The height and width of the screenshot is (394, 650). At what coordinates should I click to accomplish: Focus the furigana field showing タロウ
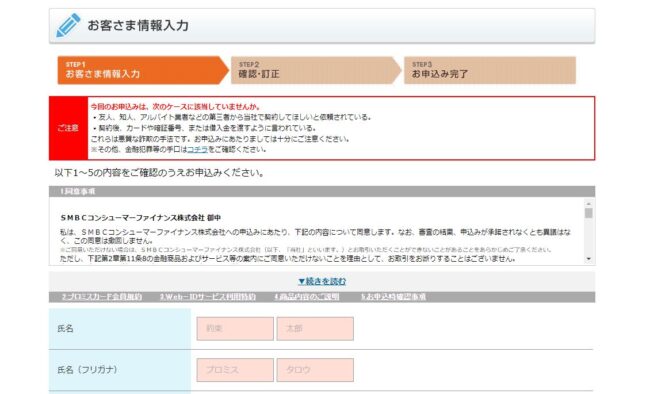tap(315, 370)
